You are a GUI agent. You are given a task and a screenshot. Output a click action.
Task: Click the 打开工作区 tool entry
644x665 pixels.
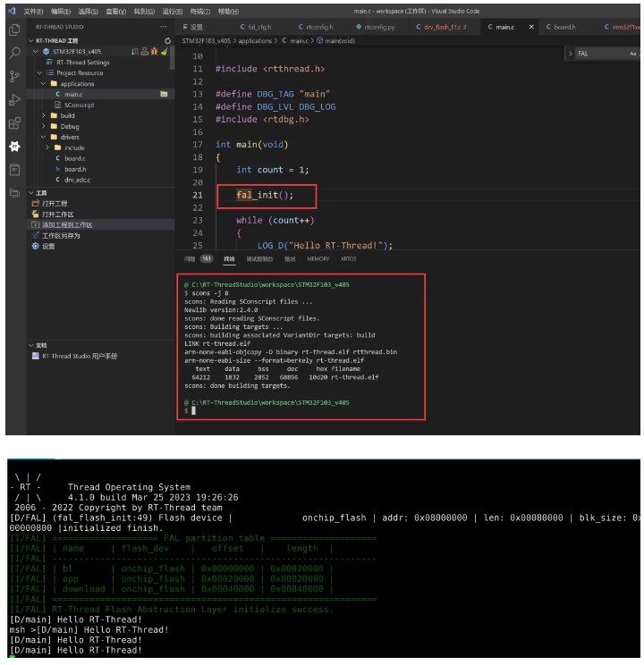pyautogui.click(x=53, y=215)
